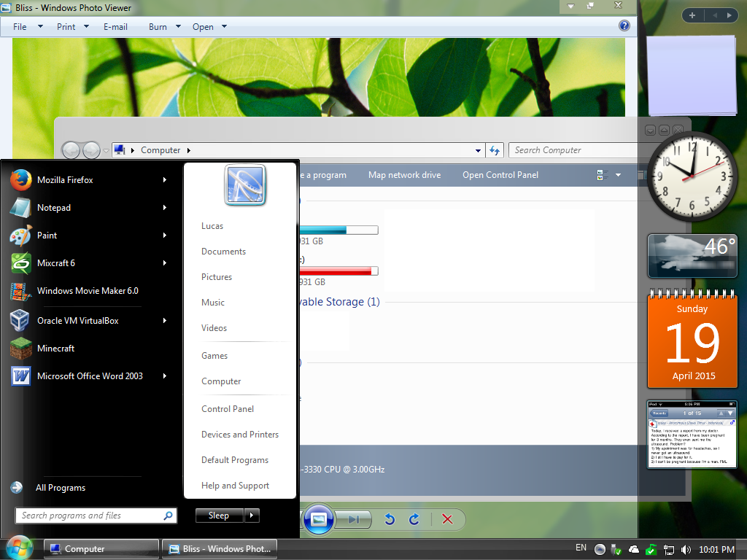Click the volume speaker tray icon
This screenshot has height=560, width=747.
tap(686, 550)
